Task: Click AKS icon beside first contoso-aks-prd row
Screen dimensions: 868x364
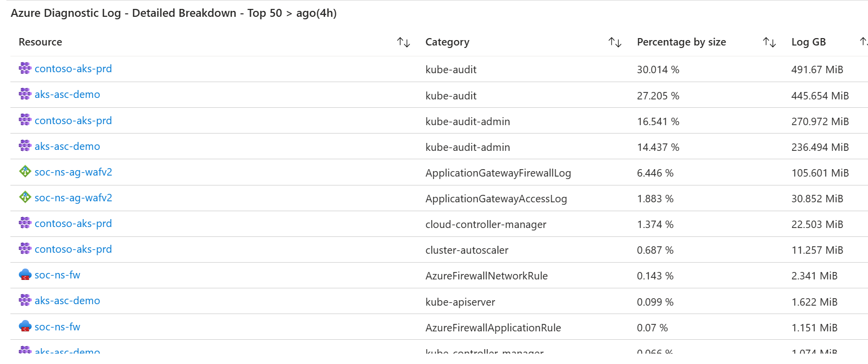Action: 25,68
